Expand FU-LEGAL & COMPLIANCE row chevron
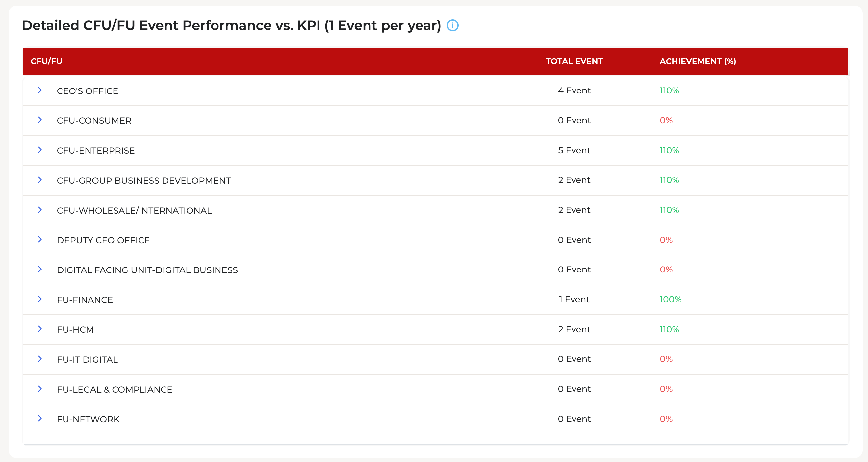This screenshot has height=462, width=868. point(40,389)
